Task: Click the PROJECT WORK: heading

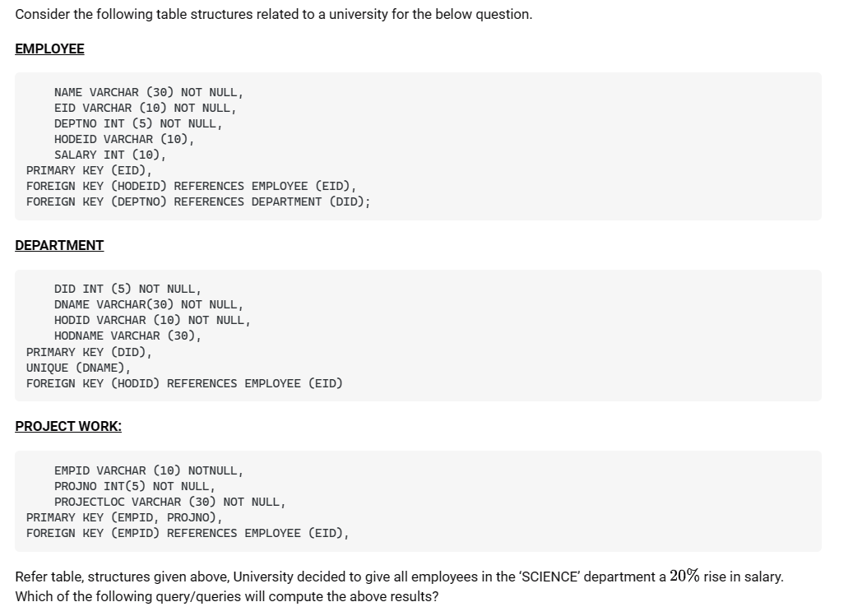Action: tap(68, 426)
